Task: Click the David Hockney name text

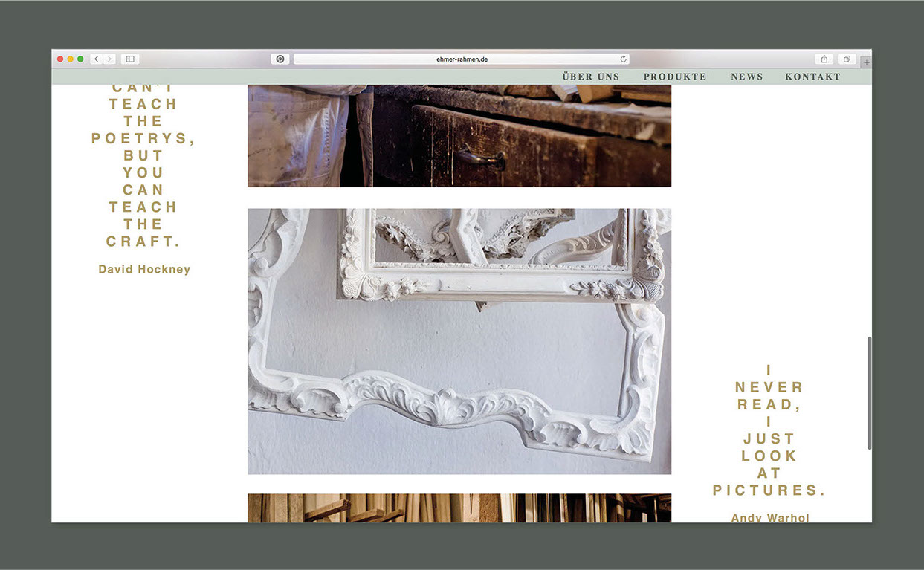Action: pos(144,269)
